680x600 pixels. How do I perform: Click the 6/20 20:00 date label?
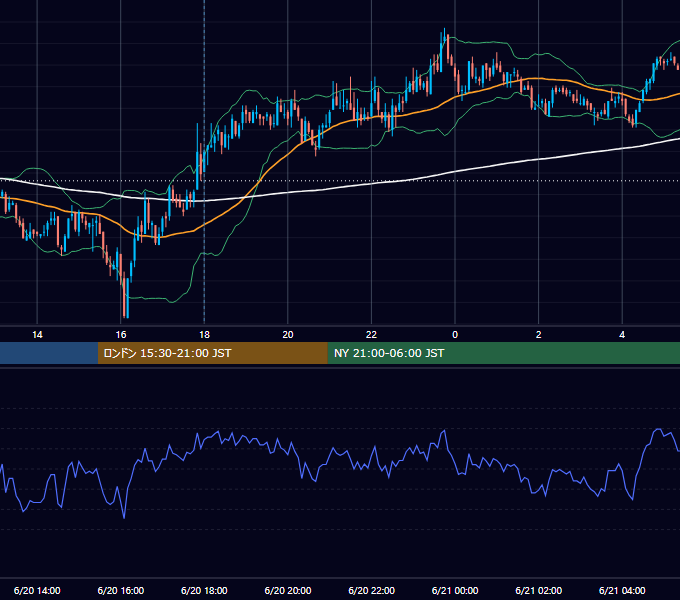tap(288, 590)
